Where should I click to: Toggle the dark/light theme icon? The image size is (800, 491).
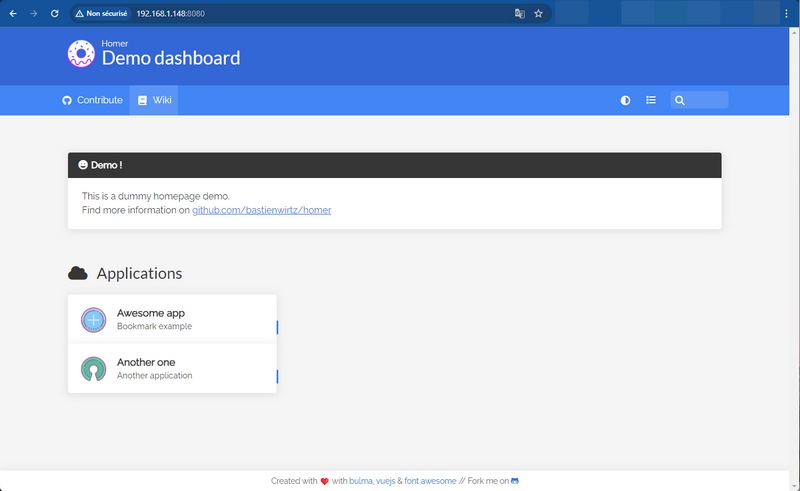[625, 100]
